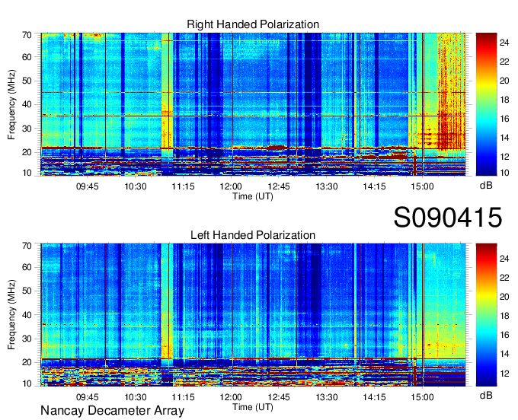Click 22 dB tick on Left Handed colorbar
The width and height of the screenshot is (518, 420).
pos(504,278)
